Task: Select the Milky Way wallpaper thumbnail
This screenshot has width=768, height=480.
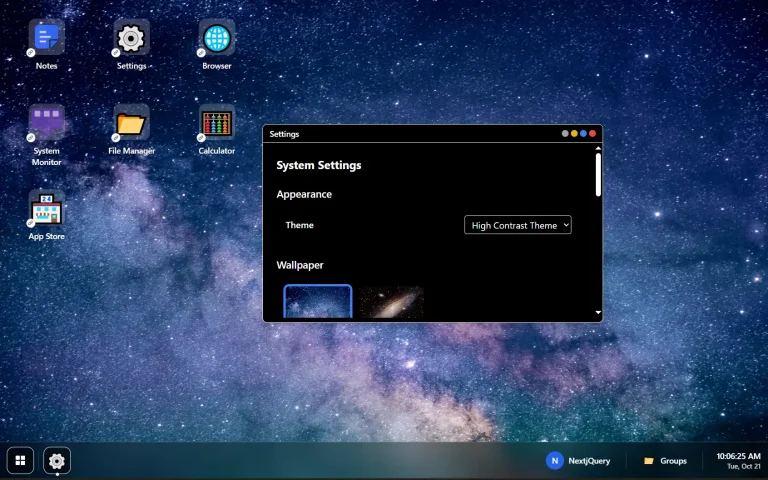Action: [318, 301]
